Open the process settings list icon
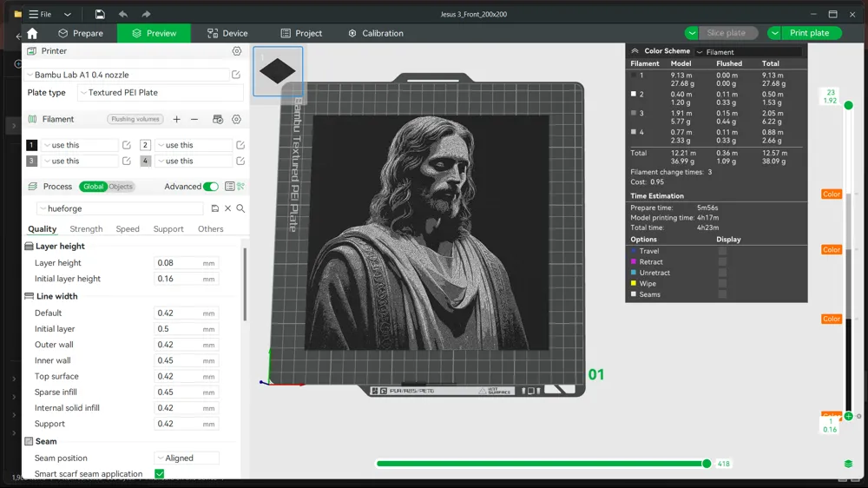This screenshot has height=488, width=868. tap(229, 187)
